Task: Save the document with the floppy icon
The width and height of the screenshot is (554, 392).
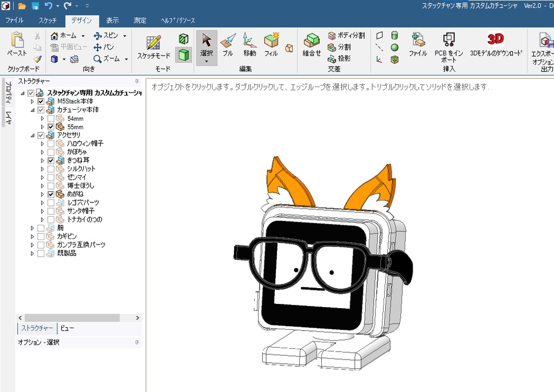Action: (x=35, y=6)
